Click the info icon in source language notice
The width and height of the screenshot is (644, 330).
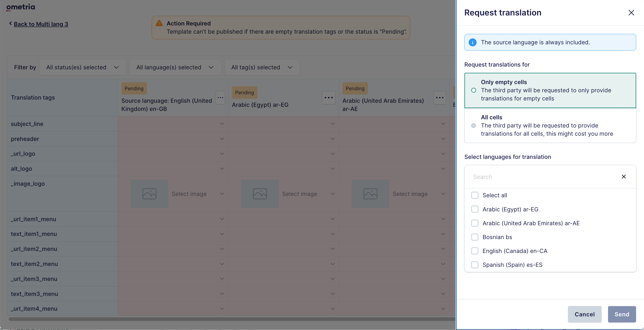click(472, 42)
